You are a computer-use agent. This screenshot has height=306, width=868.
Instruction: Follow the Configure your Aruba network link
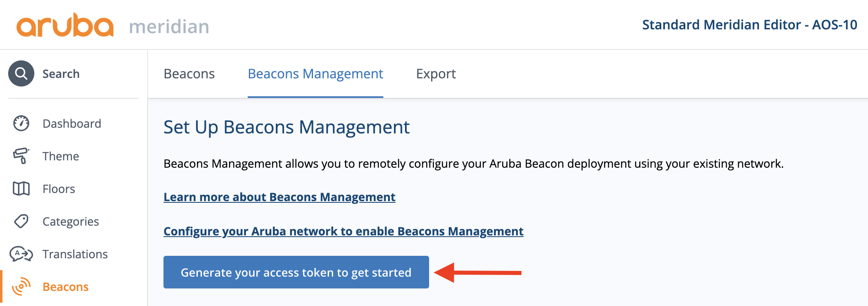tap(343, 231)
